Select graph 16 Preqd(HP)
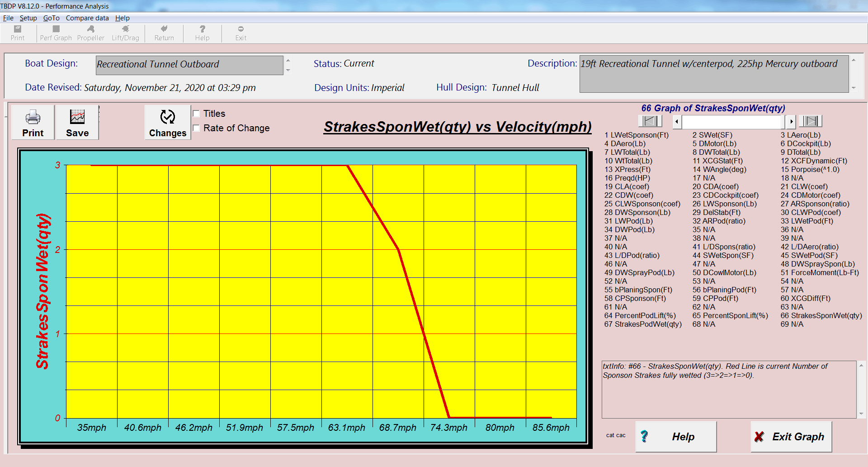 coord(627,178)
